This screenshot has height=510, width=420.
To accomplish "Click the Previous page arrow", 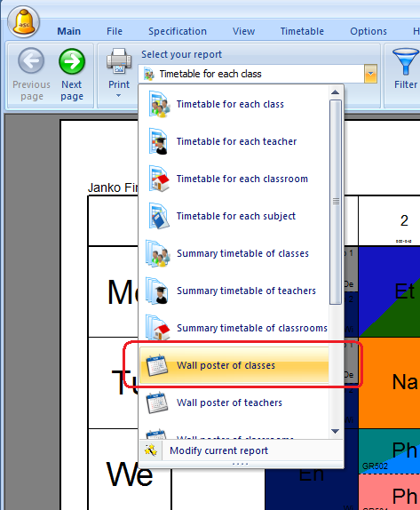I will [x=31, y=61].
